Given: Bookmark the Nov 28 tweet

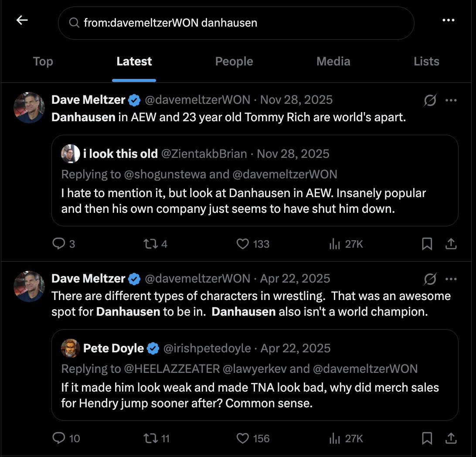Looking at the screenshot, I should (x=427, y=244).
